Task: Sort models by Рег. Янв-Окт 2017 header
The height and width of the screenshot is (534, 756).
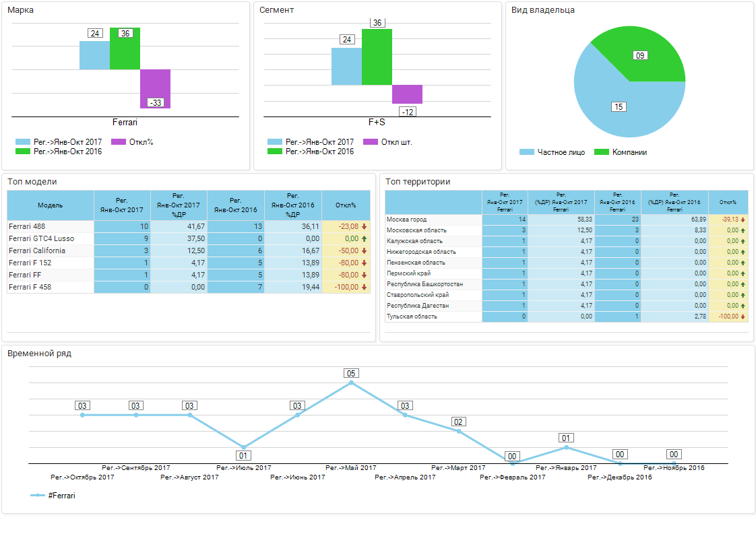Action: [122, 205]
